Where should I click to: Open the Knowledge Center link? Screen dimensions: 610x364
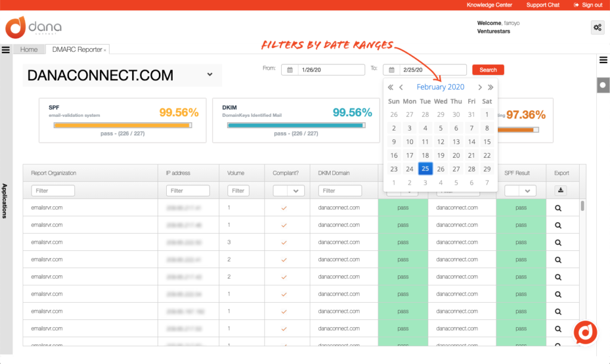point(489,5)
